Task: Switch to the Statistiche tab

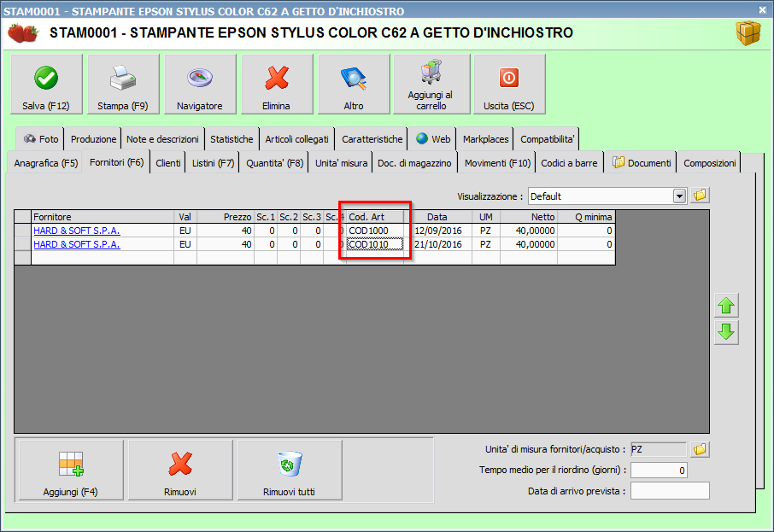Action: click(x=232, y=139)
